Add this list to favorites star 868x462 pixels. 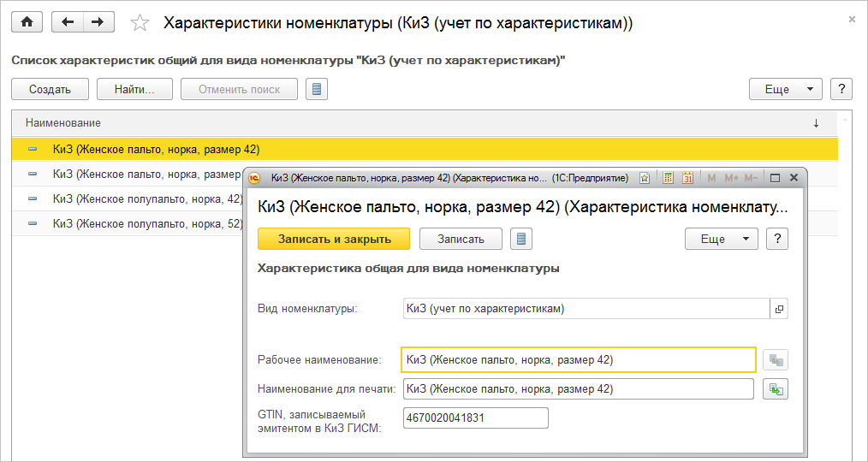point(139,23)
